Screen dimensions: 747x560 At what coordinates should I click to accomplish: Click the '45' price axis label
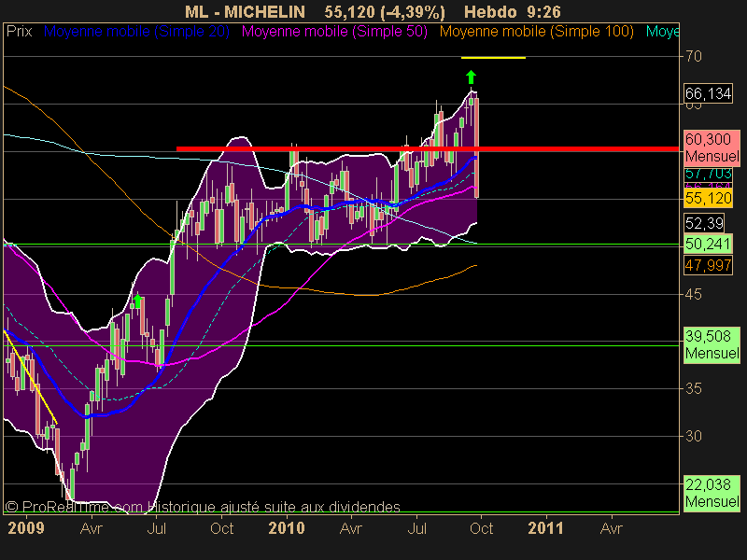694,294
